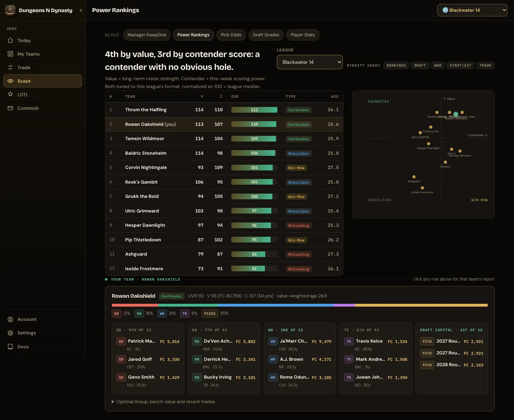The image size is (514, 420).
Task: Click the Dynasty Daddy RANKINGS button
Action: [396, 66]
